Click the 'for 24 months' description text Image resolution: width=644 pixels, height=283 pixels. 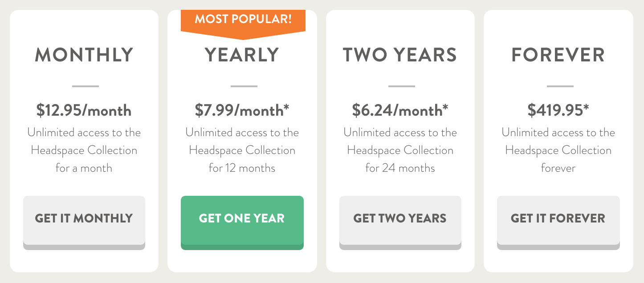coord(400,168)
